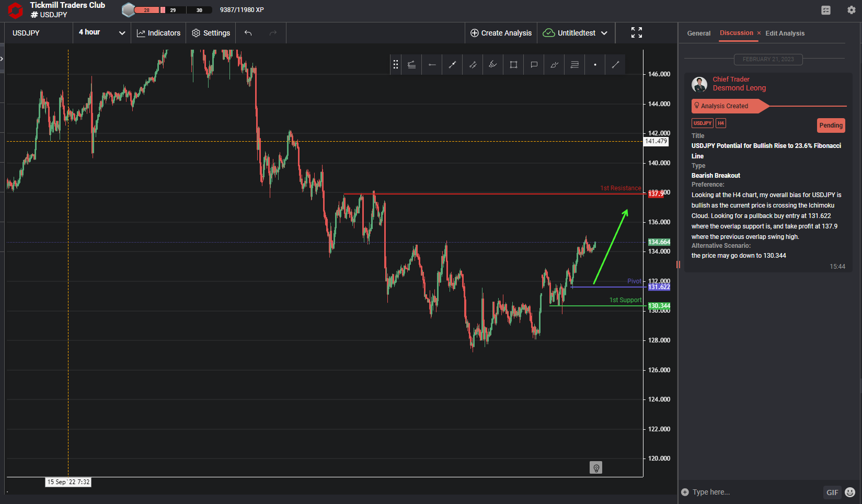
Task: Select the arrow line drawing tool
Action: coord(452,64)
